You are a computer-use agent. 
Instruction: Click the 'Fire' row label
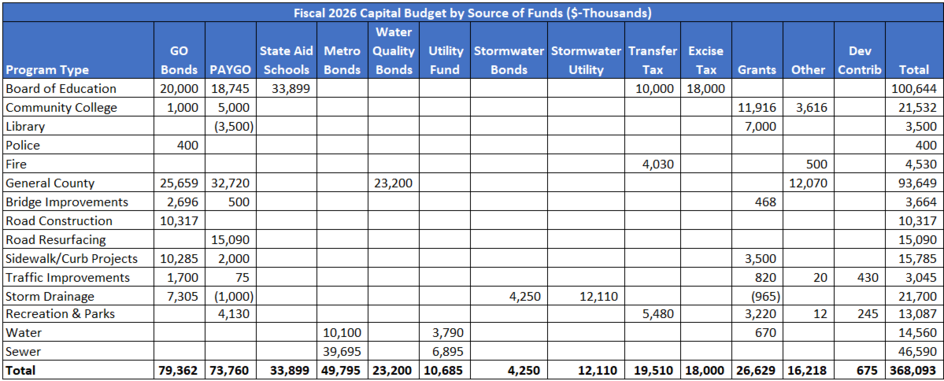pyautogui.click(x=16, y=164)
